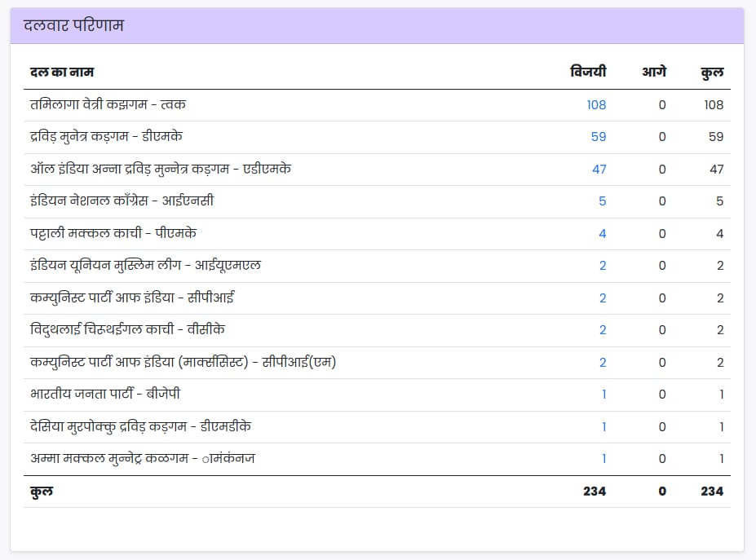Open the 2 won seats link for सीपीआई

click(x=603, y=298)
